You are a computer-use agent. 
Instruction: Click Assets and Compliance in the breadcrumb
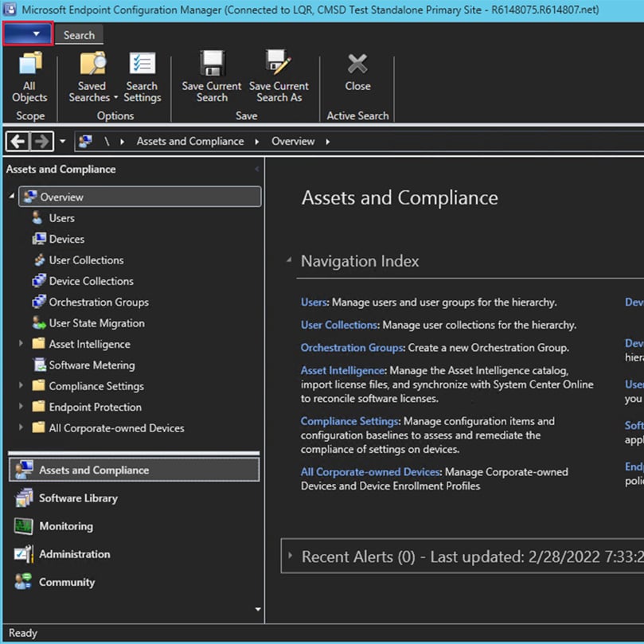coord(189,141)
